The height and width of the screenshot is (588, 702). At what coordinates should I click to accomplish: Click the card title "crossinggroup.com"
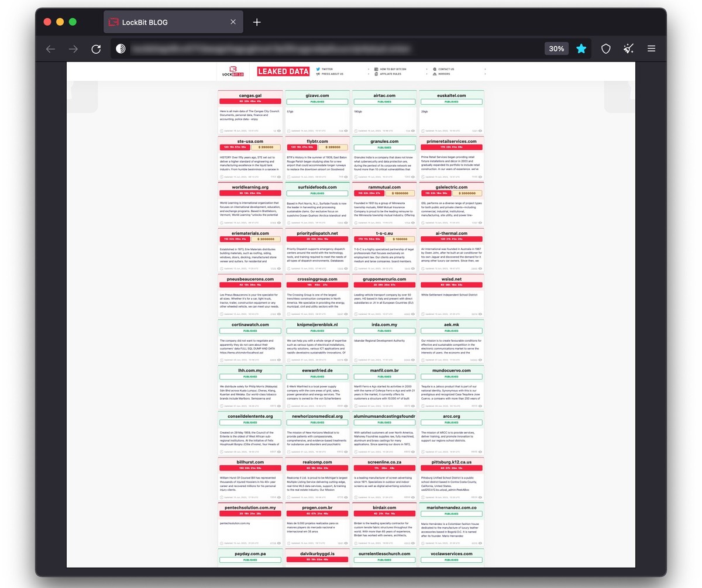click(317, 279)
